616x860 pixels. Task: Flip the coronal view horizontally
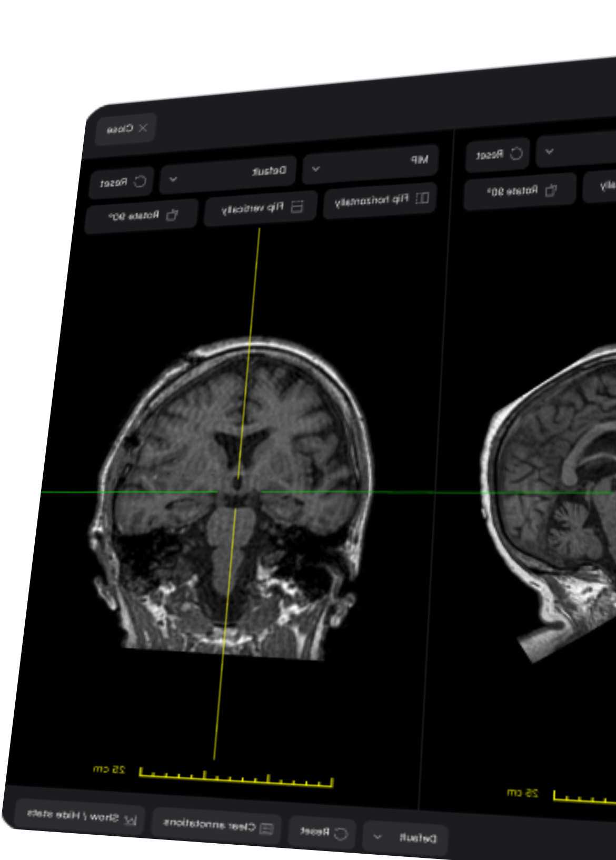(x=380, y=199)
